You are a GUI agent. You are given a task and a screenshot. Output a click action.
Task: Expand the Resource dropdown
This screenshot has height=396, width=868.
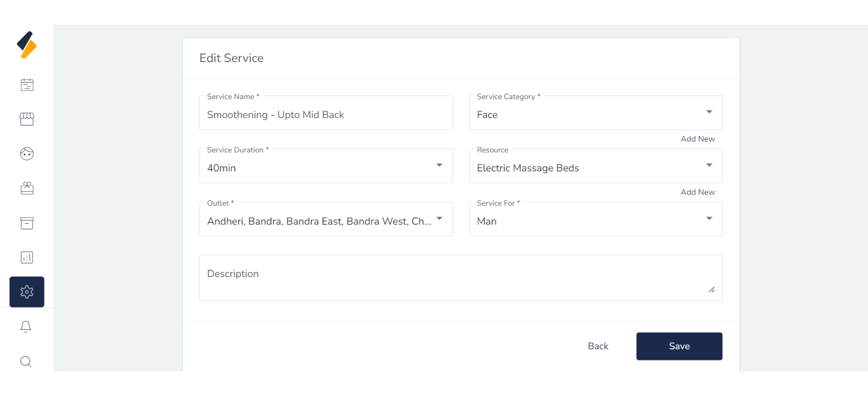click(x=595, y=166)
